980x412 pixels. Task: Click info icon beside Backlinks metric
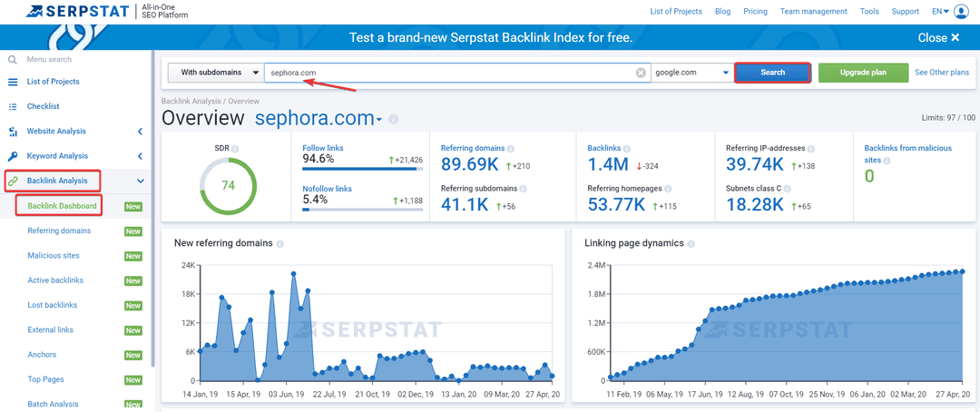coord(627,149)
